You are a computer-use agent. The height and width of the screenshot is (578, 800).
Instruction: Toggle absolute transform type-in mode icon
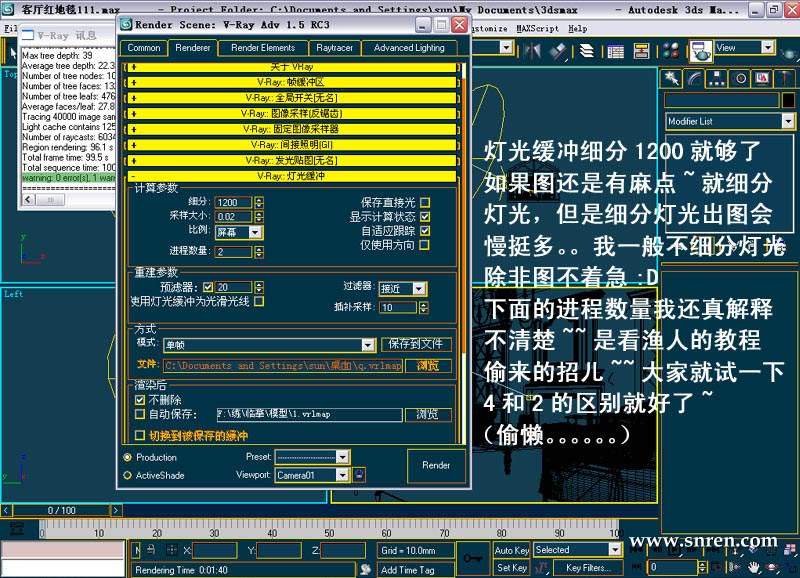[x=171, y=549]
